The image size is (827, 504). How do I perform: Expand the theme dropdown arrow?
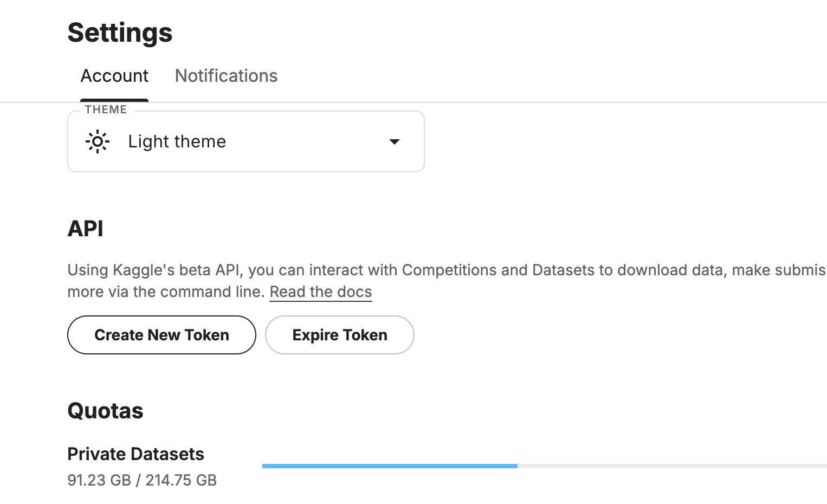395,142
